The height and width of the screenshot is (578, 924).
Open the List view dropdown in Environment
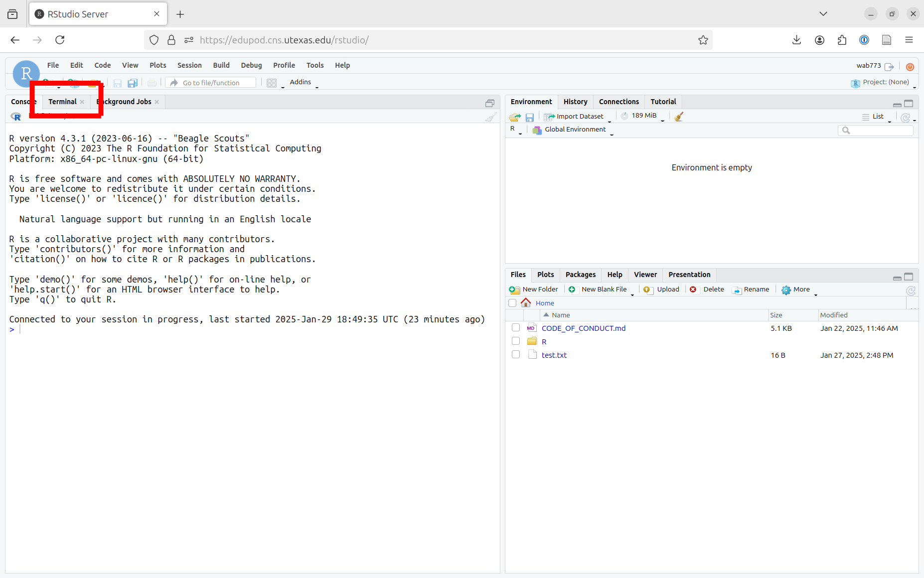pyautogui.click(x=877, y=117)
